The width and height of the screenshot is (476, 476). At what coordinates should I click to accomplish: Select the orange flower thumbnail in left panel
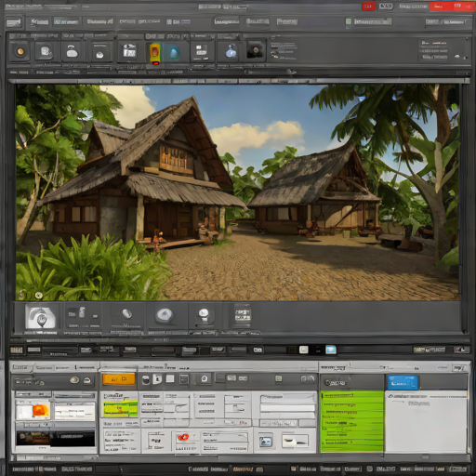(x=42, y=410)
